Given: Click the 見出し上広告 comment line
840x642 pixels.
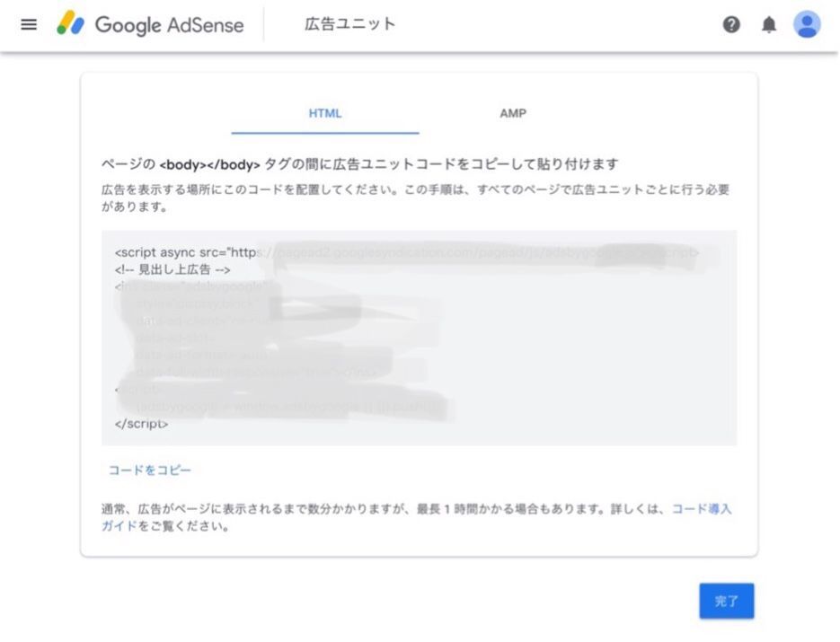Looking at the screenshot, I should pos(172,269).
